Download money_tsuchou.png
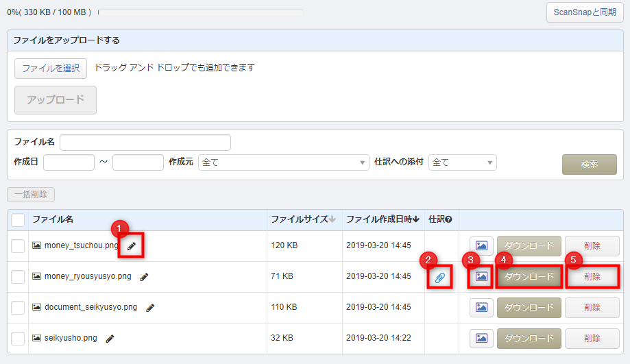 529,246
